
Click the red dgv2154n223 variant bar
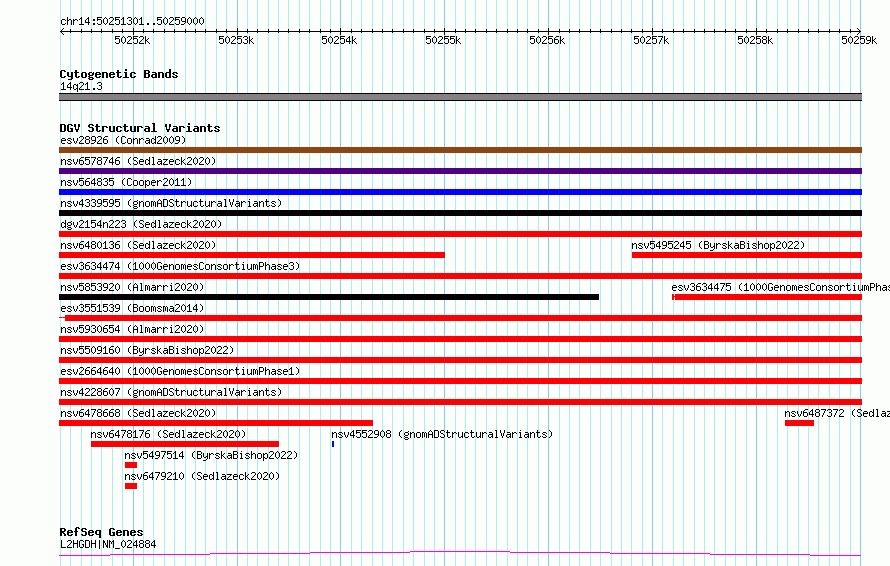click(460, 234)
